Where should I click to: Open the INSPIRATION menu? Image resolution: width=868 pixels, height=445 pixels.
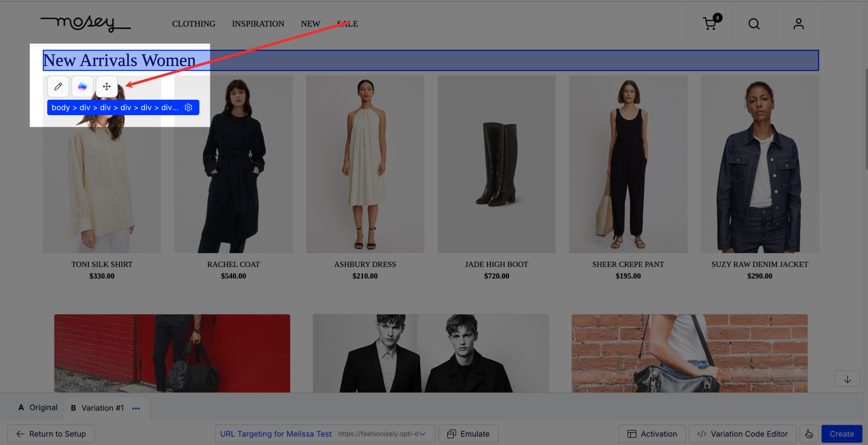258,24
